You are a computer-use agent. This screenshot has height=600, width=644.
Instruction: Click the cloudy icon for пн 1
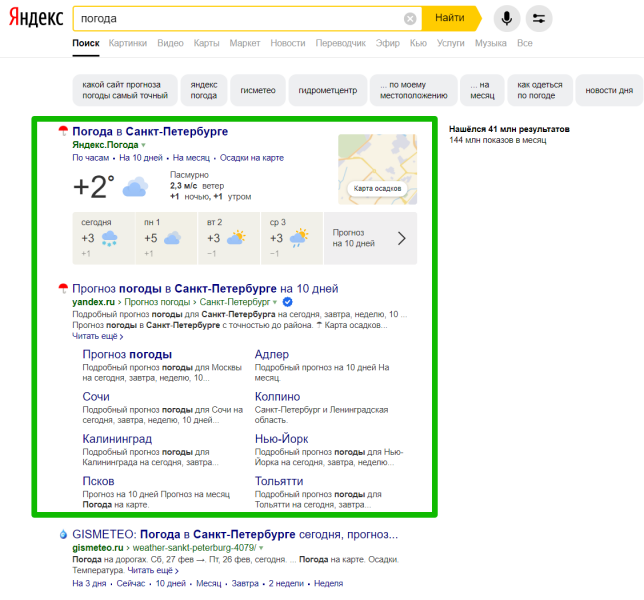172,238
